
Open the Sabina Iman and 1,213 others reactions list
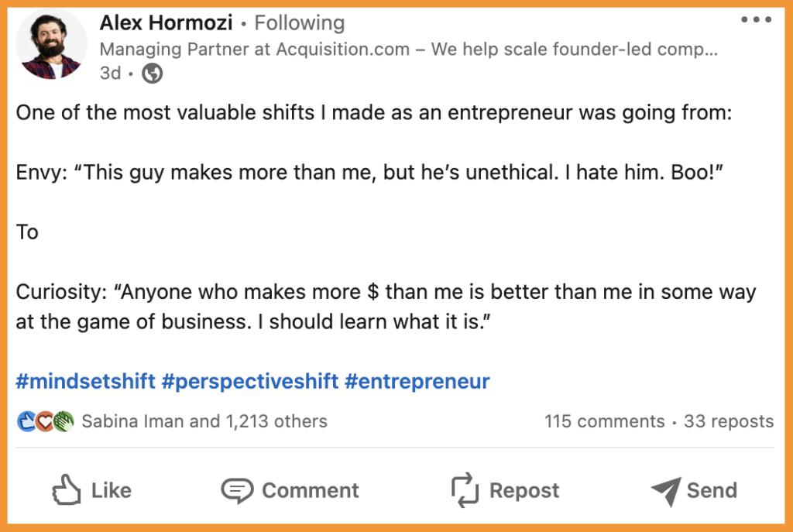(204, 421)
